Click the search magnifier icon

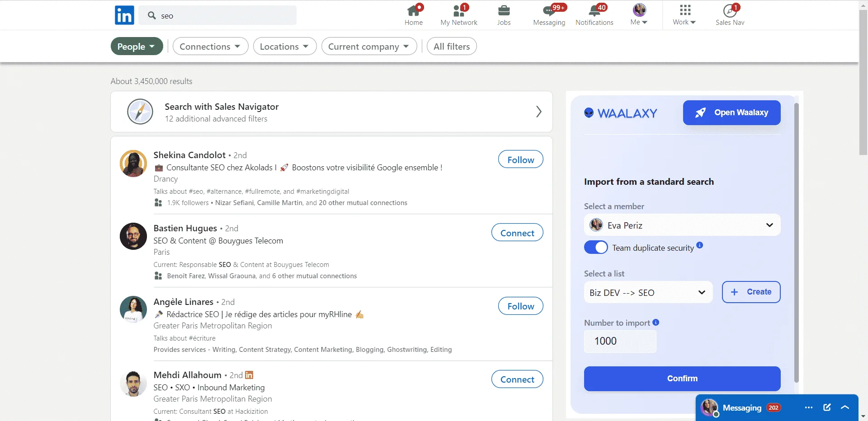[x=152, y=15]
